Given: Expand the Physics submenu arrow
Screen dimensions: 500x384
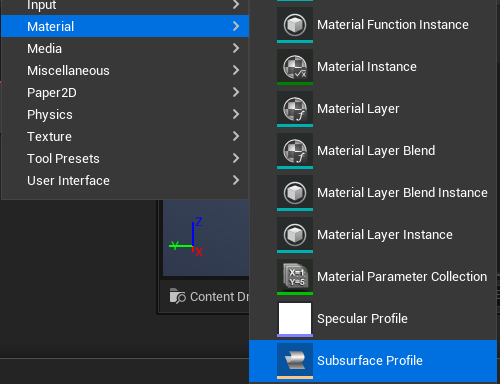Looking at the screenshot, I should 236,114.
